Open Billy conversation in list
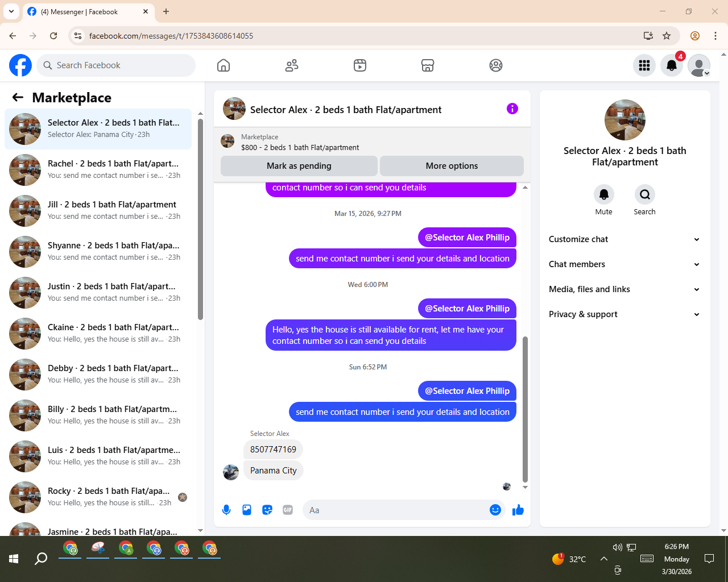This screenshot has width=728, height=582. [98, 415]
